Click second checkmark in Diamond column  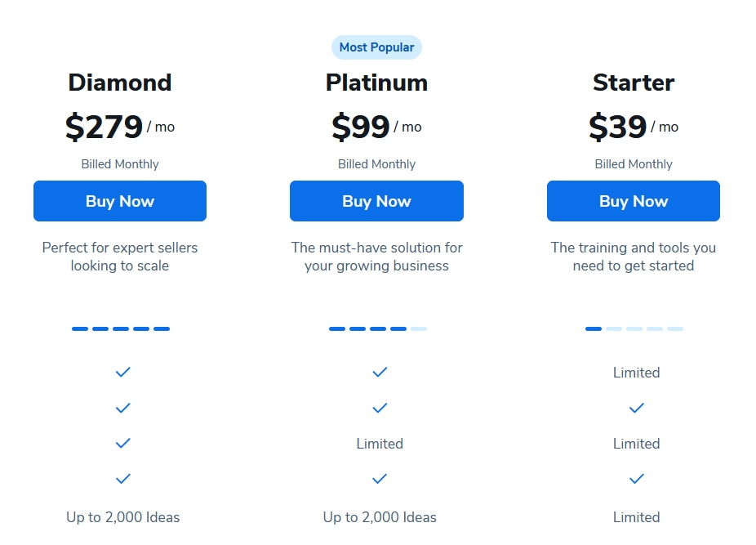123,408
